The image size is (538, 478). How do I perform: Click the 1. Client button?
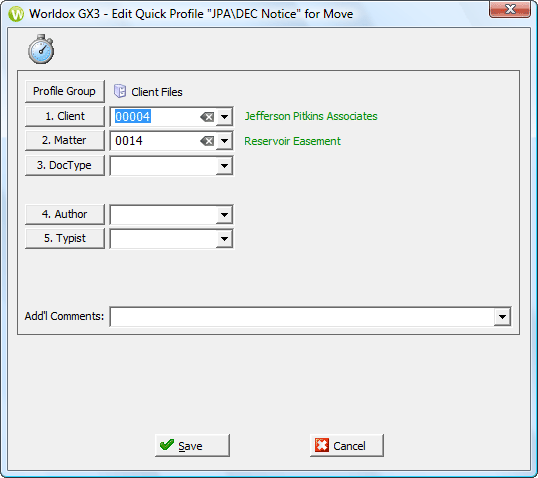(x=65, y=116)
